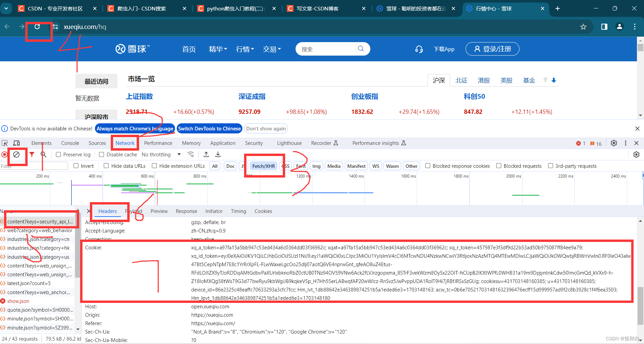Screen dimensions: 644x344
Task: Check Hide extension URLs
Action: (154, 166)
